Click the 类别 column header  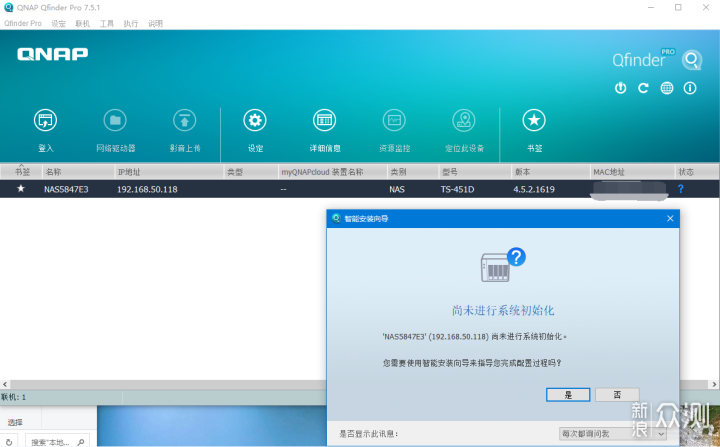point(413,172)
